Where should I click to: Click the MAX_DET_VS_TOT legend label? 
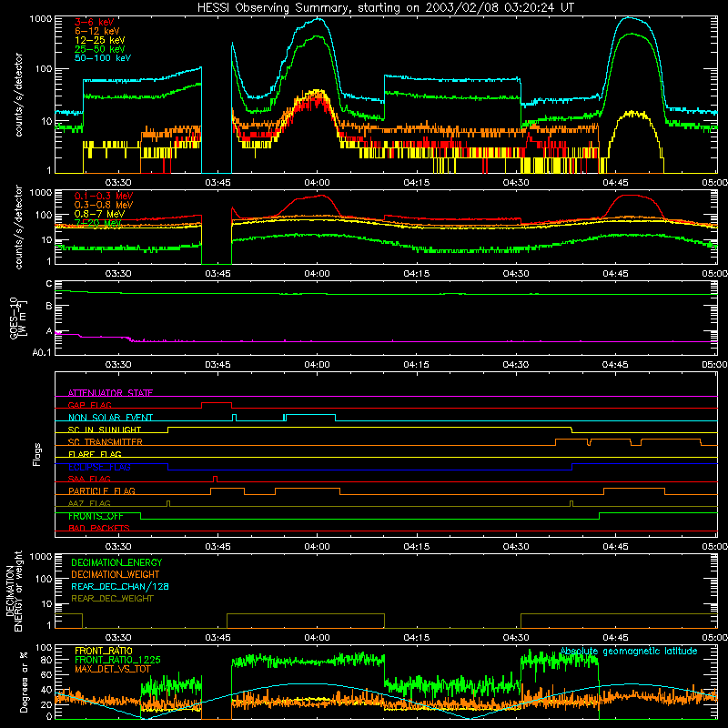(112, 669)
